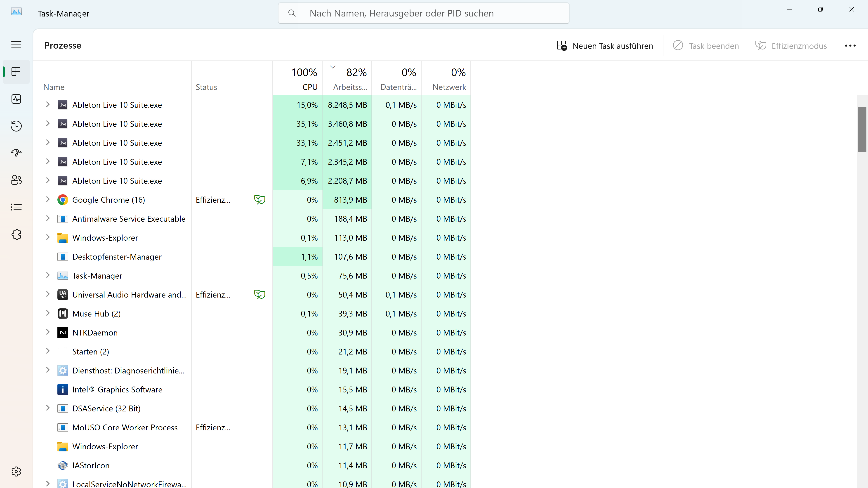Image resolution: width=868 pixels, height=488 pixels.
Task: Expand the Windows-Explorer row with 113,0 MB
Action: click(48, 237)
